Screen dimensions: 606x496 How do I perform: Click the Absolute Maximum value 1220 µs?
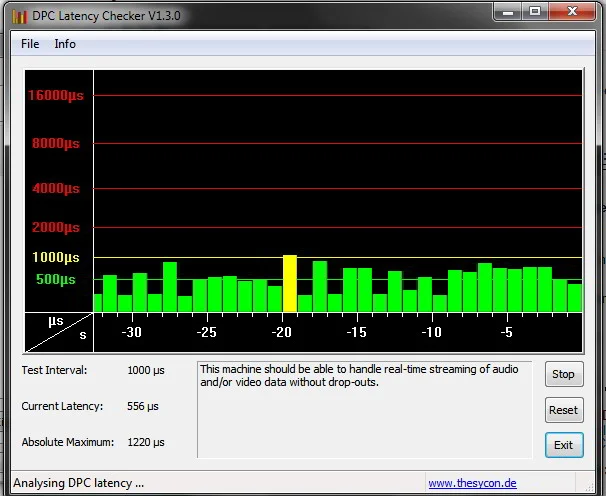click(x=146, y=442)
